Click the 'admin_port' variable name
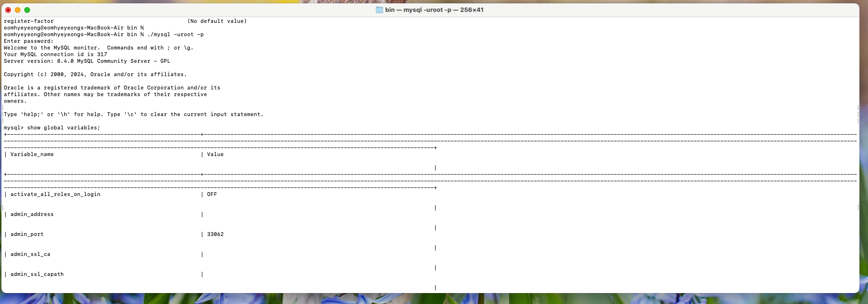The width and height of the screenshot is (868, 304). pyautogui.click(x=27, y=235)
